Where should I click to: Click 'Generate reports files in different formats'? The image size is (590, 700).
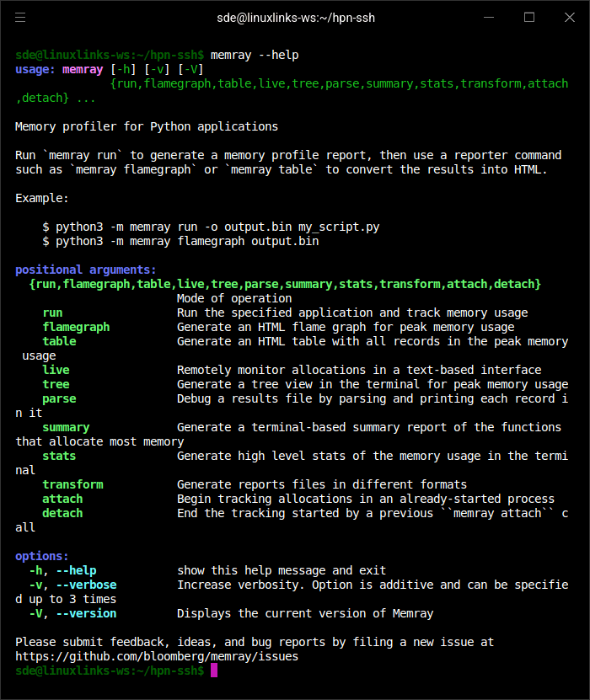(x=322, y=484)
